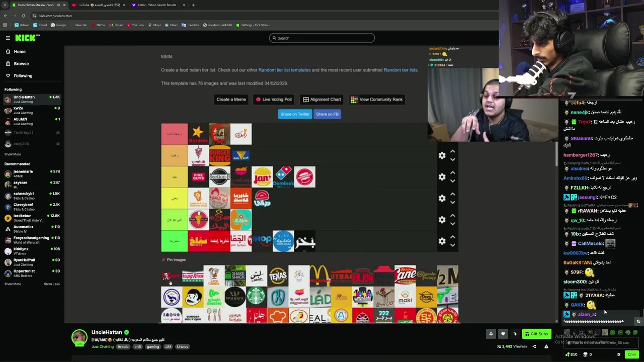Click the Kick logo
This screenshot has width=644, height=362.
point(27,38)
